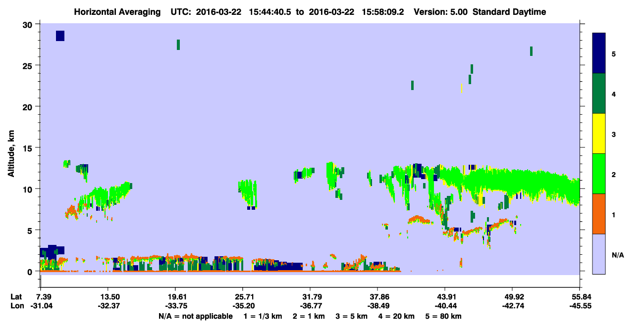The image size is (644, 330).
Task: Click the end time '15:58:09.2' in title
Action: [x=383, y=12]
